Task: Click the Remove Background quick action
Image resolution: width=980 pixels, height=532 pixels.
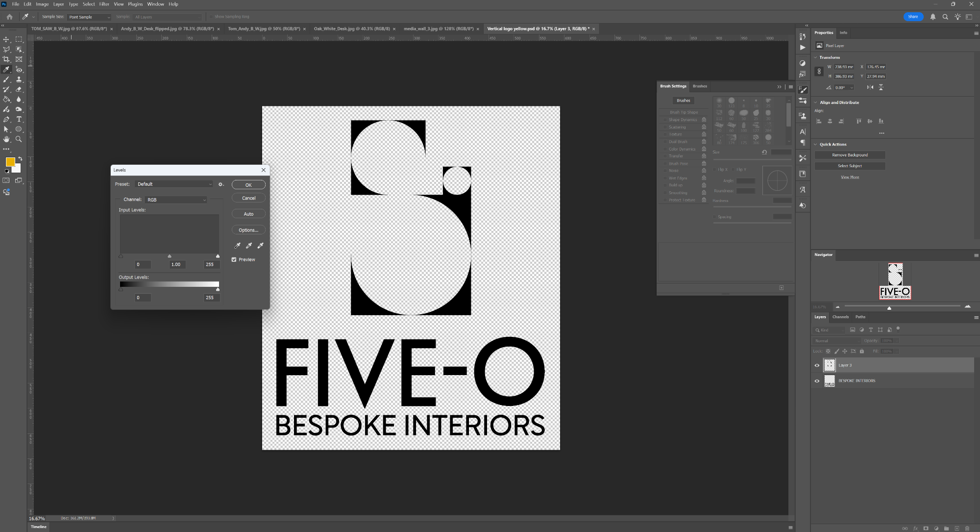Action: pos(850,155)
